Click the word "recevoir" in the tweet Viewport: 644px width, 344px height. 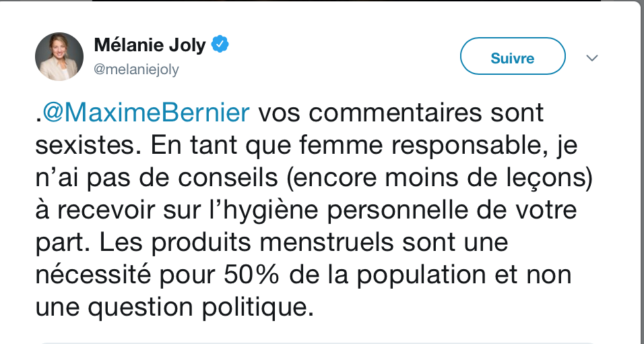coord(106,210)
